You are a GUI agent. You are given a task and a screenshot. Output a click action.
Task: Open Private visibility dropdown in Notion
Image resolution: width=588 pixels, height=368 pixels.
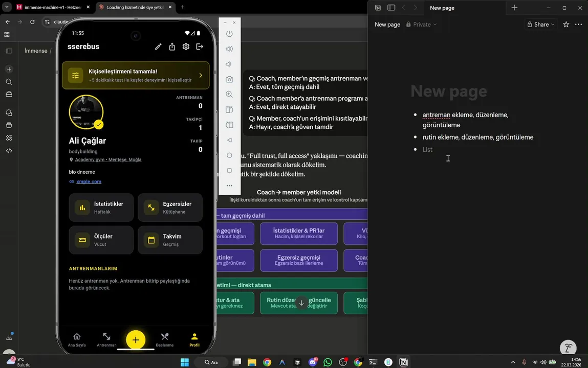pos(422,25)
